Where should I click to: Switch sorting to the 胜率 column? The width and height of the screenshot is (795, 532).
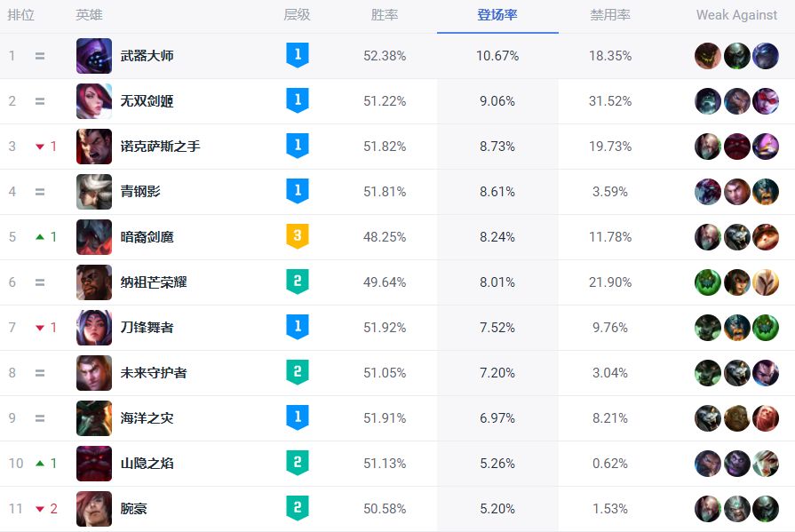click(x=385, y=15)
